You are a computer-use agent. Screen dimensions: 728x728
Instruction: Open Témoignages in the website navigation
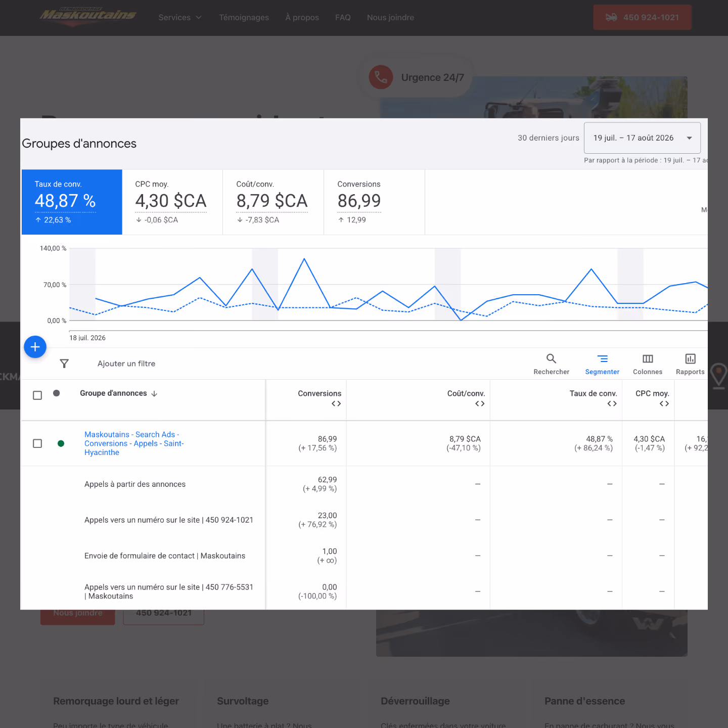pos(244,17)
